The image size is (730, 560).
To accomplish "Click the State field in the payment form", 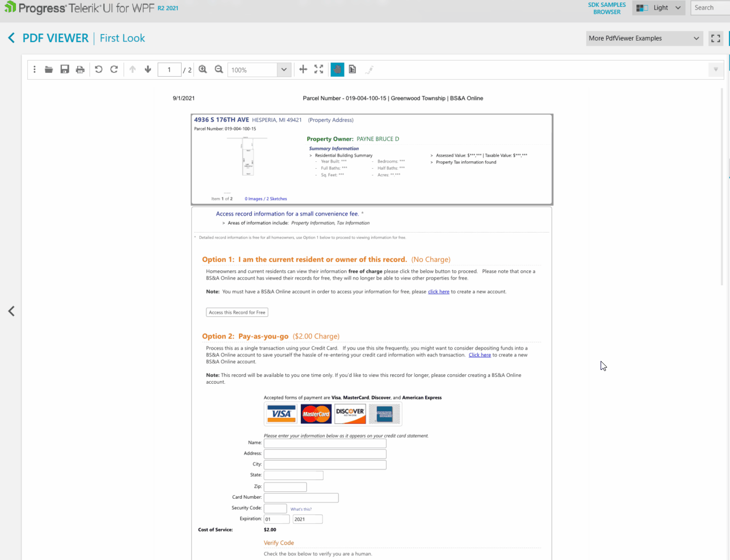I will (x=293, y=475).
